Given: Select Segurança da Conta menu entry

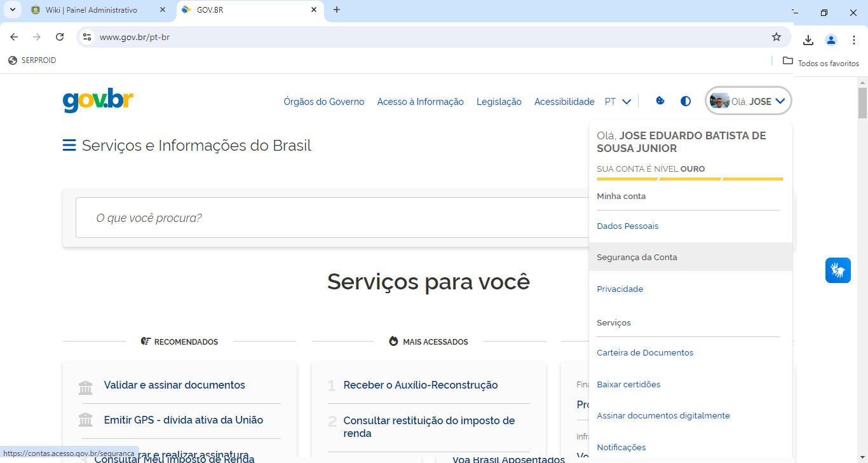Looking at the screenshot, I should click(x=637, y=256).
